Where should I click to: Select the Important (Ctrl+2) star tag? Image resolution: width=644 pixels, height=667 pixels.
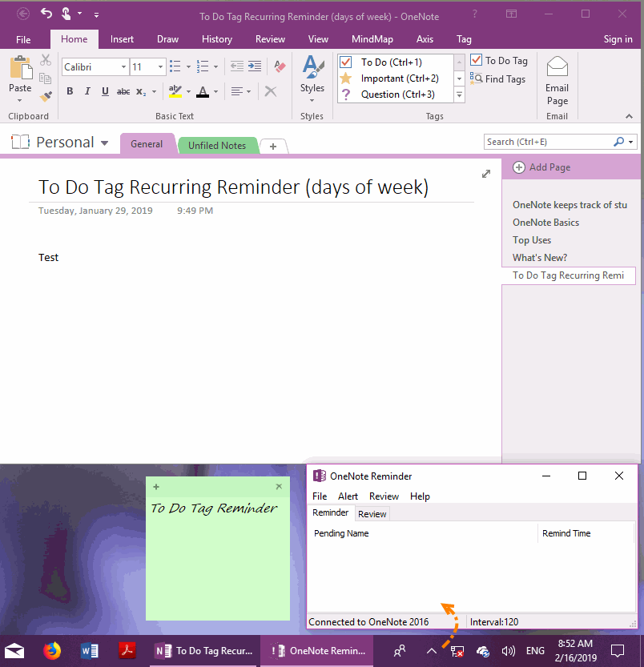pos(396,78)
